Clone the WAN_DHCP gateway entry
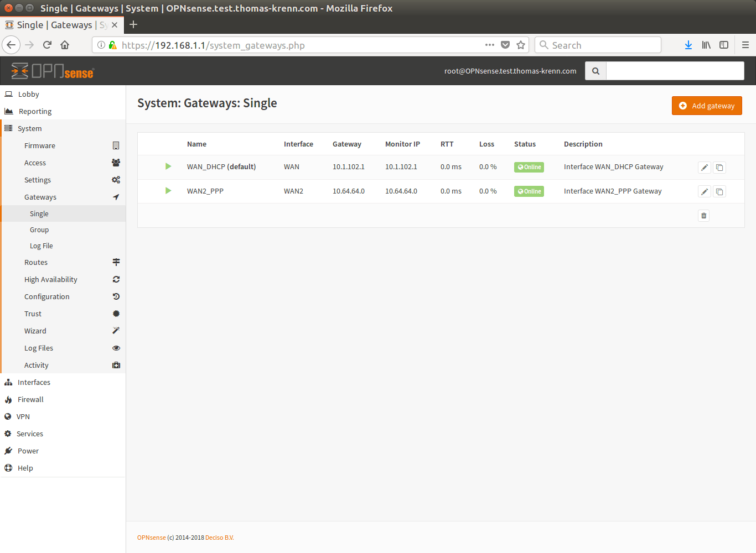756x553 pixels. 719,168
